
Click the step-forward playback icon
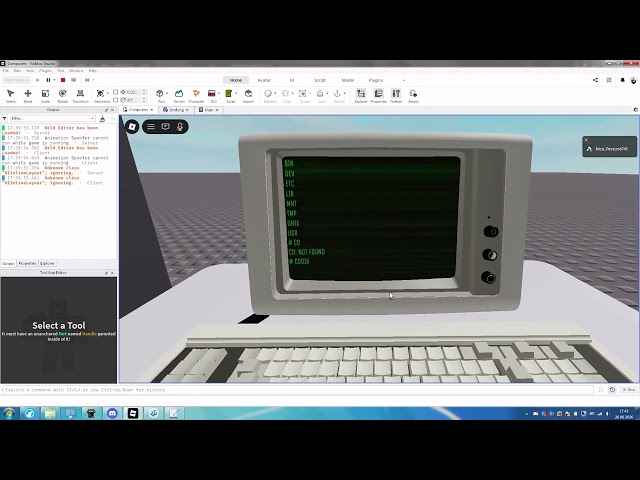pyautogui.click(x=87, y=80)
